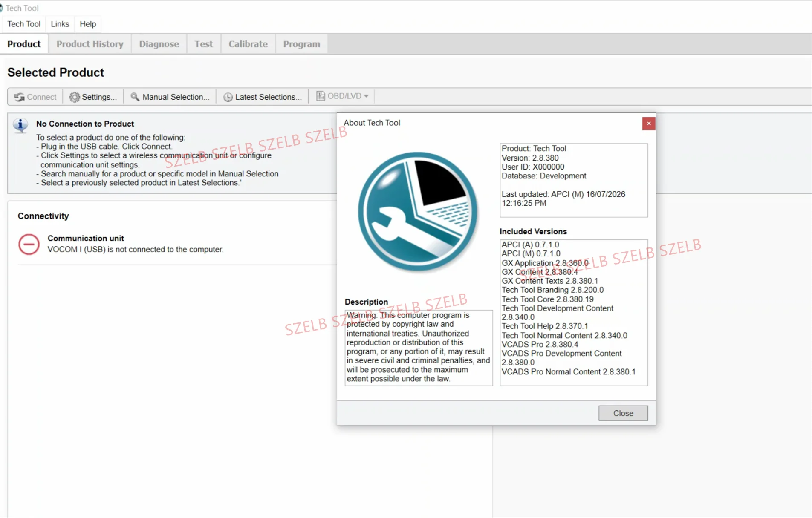The width and height of the screenshot is (812, 518).
Task: Click 'Tech Tool Core 2.8.380.19' entry
Action: (x=547, y=299)
